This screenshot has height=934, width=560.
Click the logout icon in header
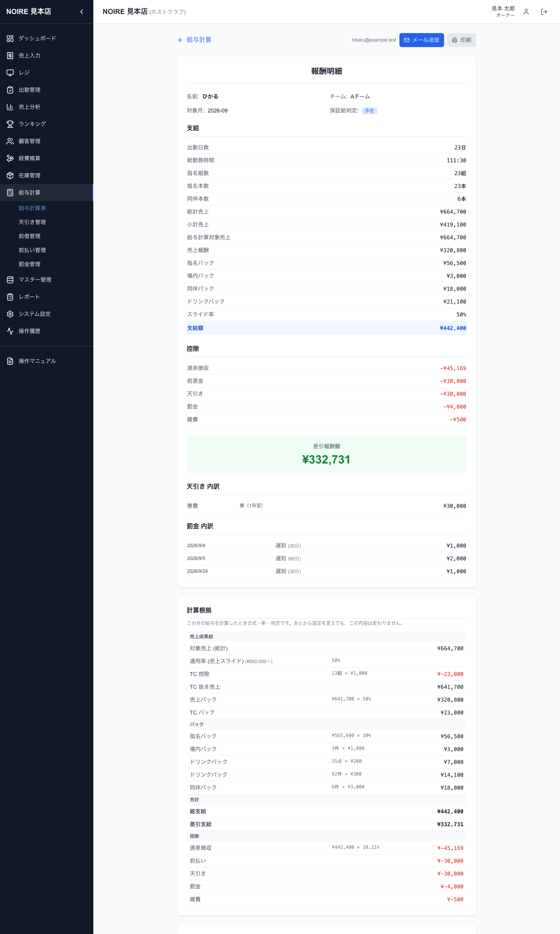tap(544, 12)
